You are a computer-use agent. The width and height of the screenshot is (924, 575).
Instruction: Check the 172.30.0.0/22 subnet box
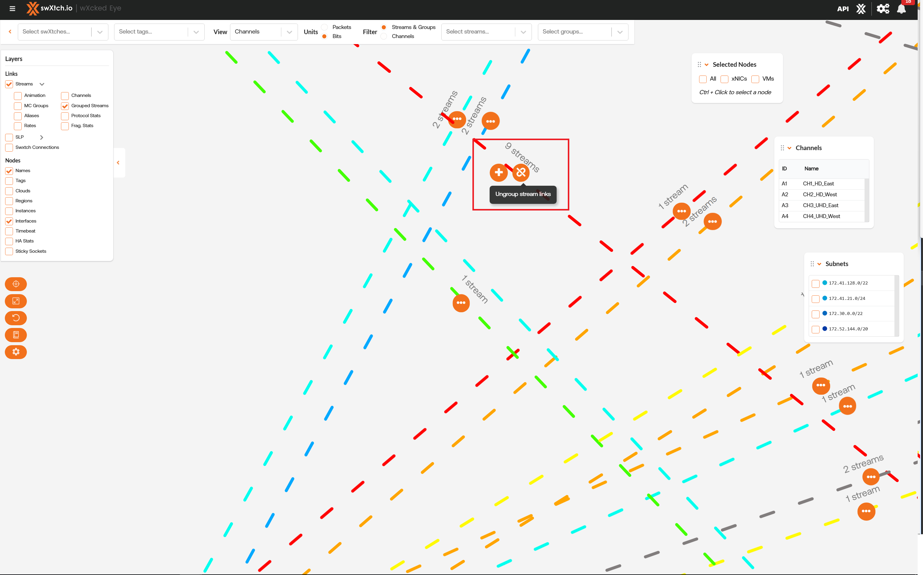(x=815, y=314)
